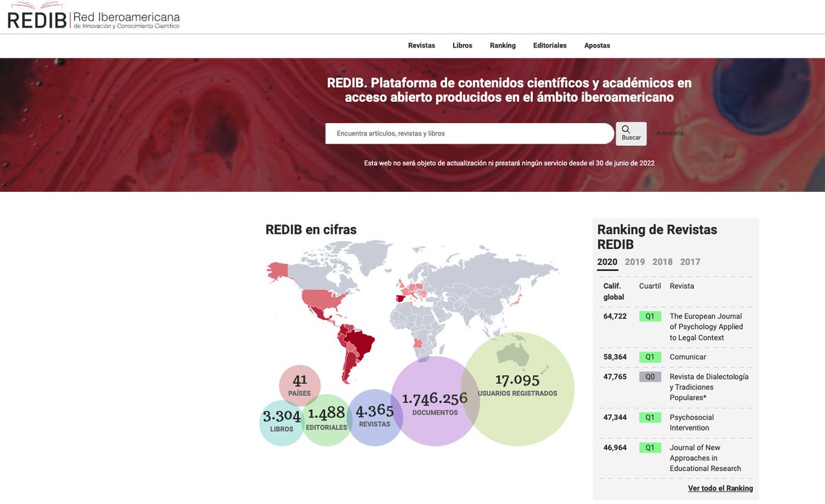The width and height of the screenshot is (825, 504).
Task: Click the 1.488 Editoriales bubble
Action: tap(327, 419)
